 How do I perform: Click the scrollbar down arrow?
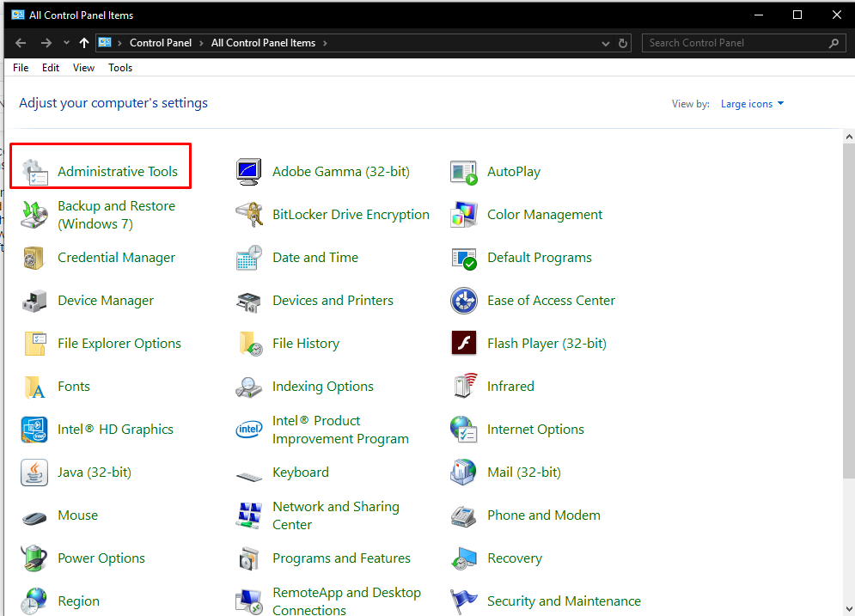coord(849,609)
